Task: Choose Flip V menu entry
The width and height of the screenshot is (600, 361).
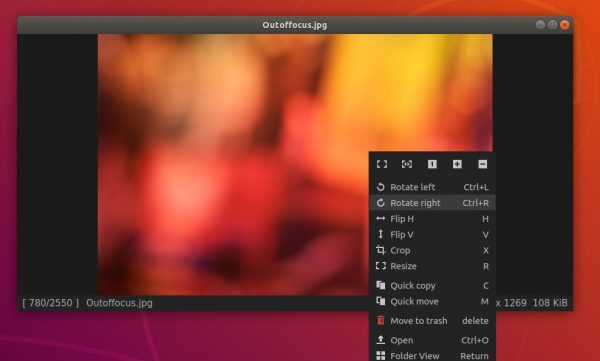Action: (432, 234)
